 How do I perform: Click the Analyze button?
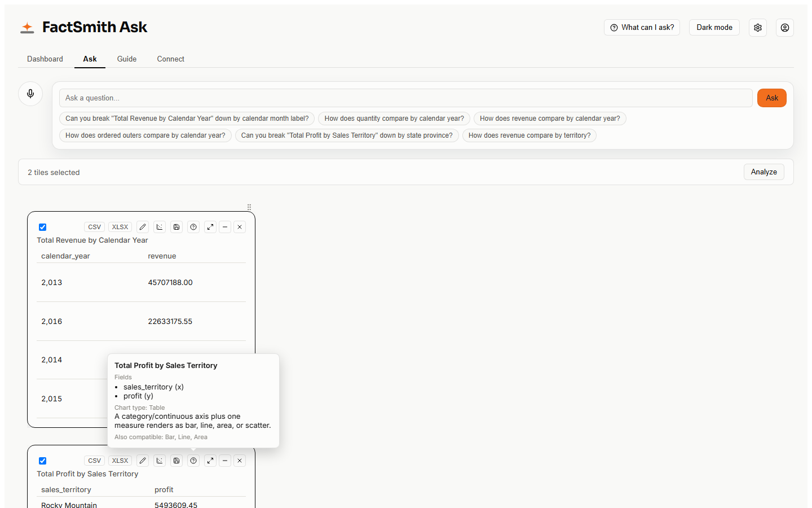pos(764,172)
